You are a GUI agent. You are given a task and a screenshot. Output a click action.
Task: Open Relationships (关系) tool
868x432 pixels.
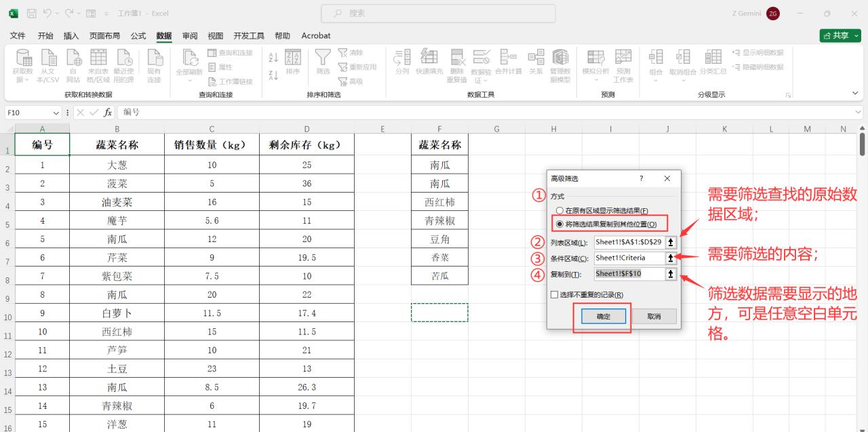coord(536,62)
